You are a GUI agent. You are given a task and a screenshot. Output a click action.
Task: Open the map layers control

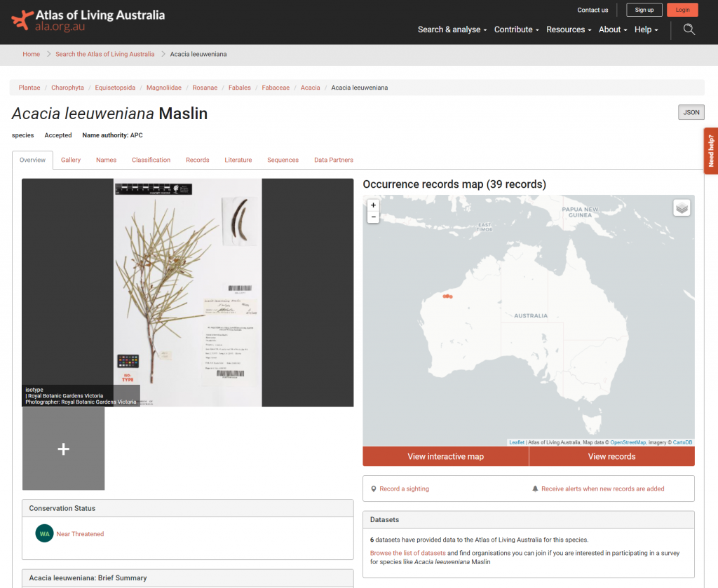[x=682, y=207]
